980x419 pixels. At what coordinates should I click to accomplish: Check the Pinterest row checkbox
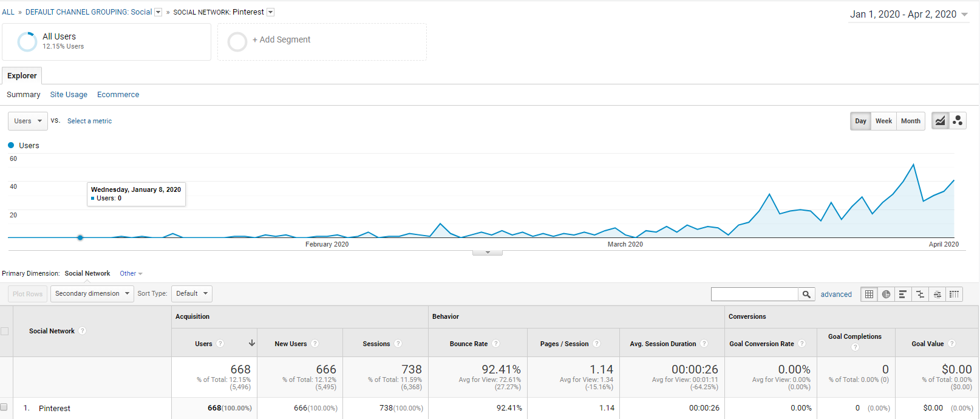pos(4,407)
